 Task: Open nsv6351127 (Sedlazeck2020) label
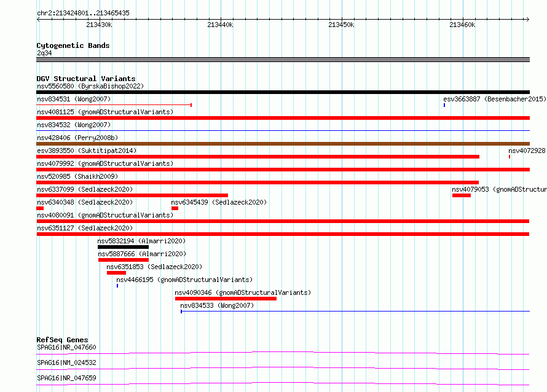pos(85,228)
